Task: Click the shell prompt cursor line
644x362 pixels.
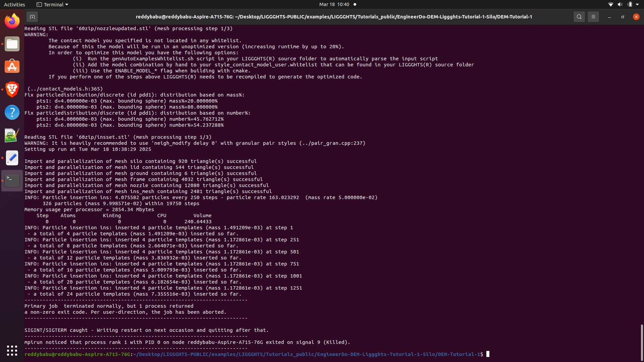Action: 257,354
